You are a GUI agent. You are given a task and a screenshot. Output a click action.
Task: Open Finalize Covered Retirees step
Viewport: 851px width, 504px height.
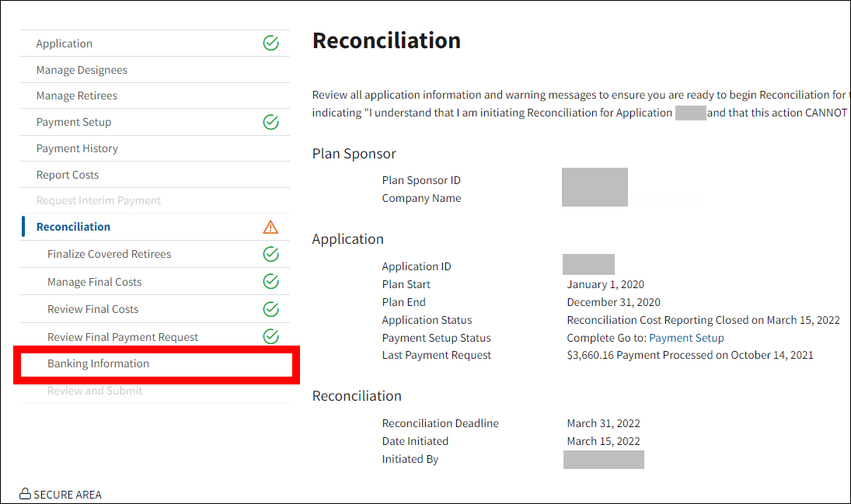[109, 254]
